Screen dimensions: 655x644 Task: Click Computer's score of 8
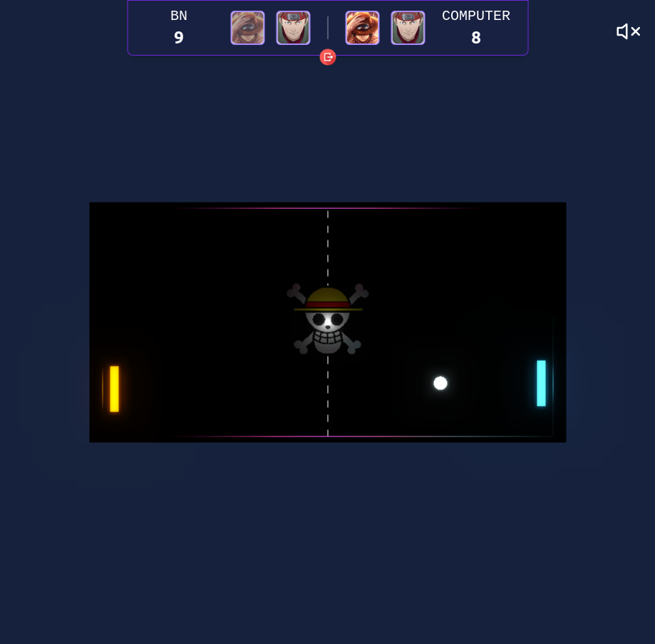(476, 38)
